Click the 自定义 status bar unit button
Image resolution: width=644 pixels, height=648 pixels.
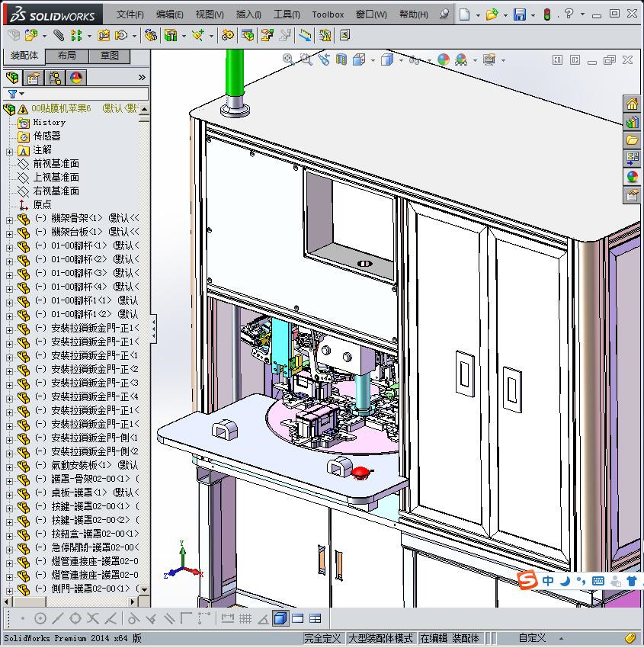(532, 638)
